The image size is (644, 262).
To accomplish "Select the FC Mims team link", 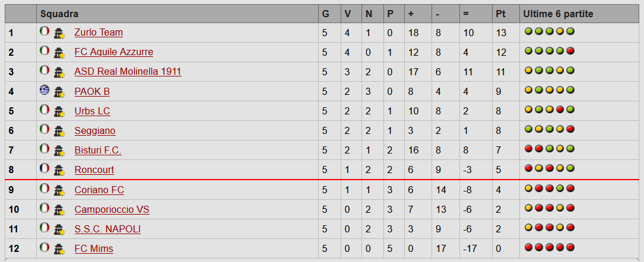I will 94,249.
